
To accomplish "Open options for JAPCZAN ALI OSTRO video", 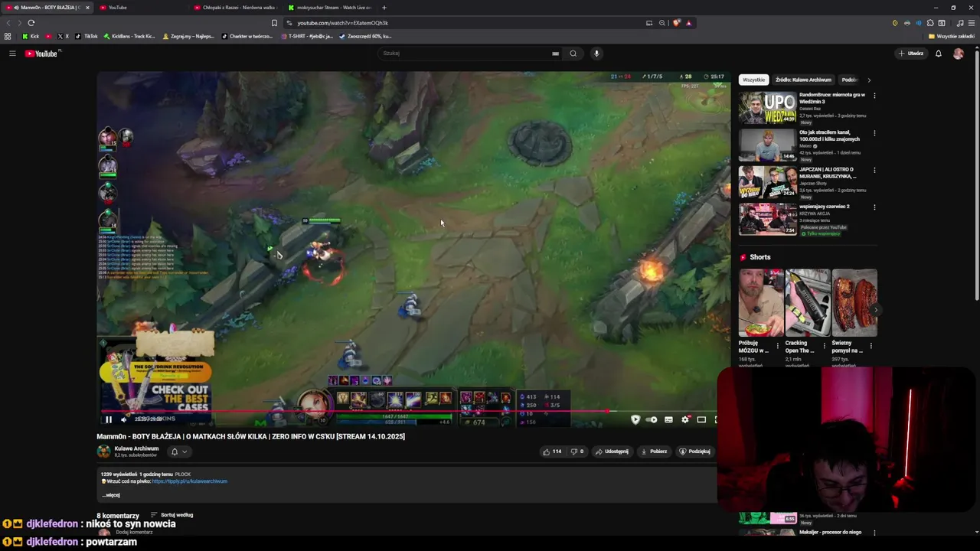I will (x=874, y=170).
